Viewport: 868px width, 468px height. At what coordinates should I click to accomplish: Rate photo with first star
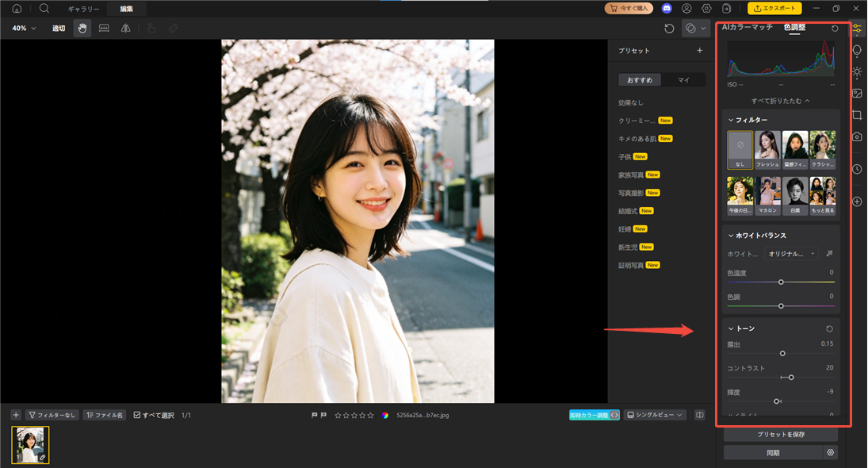tap(338, 416)
